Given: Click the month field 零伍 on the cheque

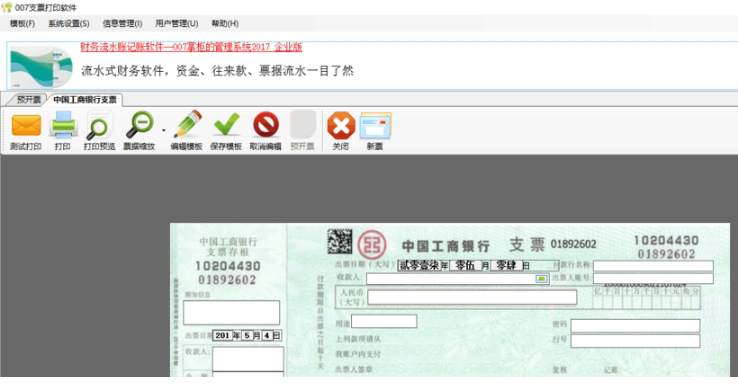Looking at the screenshot, I should (465, 266).
